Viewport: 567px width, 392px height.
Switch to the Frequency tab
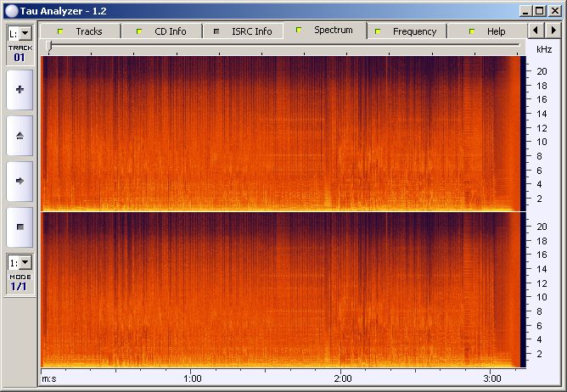point(407,31)
